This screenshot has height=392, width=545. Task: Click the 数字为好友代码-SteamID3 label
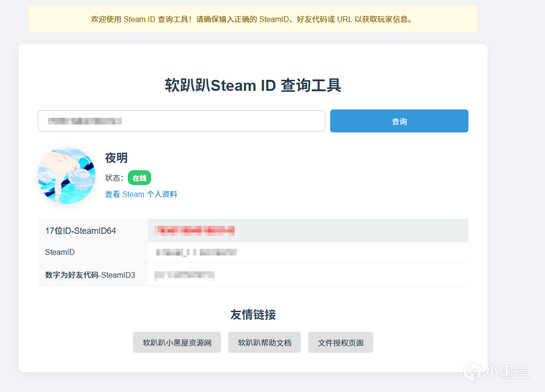(x=90, y=275)
